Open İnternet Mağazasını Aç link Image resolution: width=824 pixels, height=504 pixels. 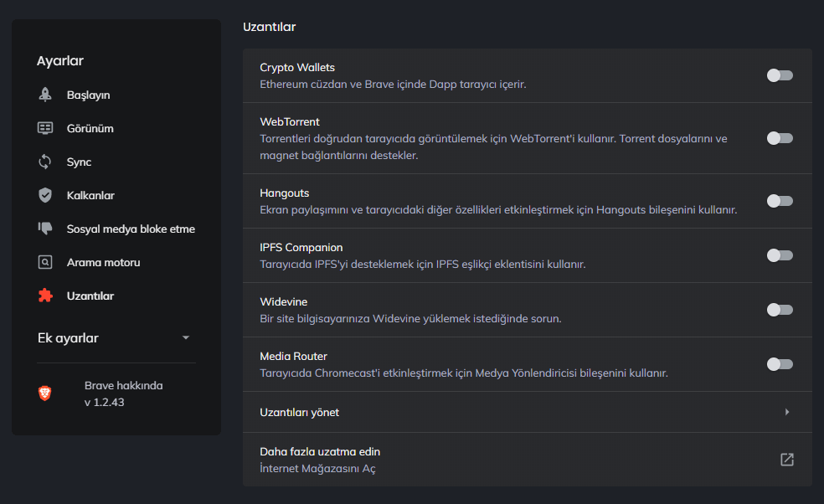(321, 468)
